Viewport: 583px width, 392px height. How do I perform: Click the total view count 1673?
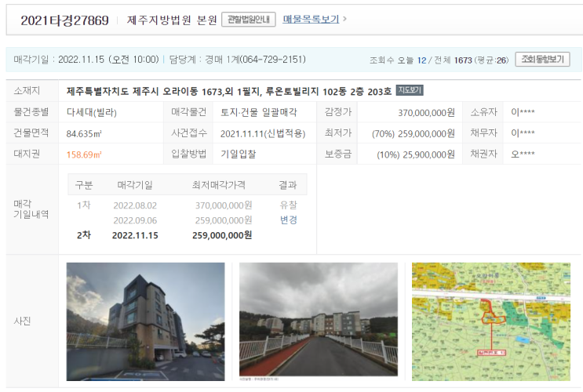tap(463, 60)
